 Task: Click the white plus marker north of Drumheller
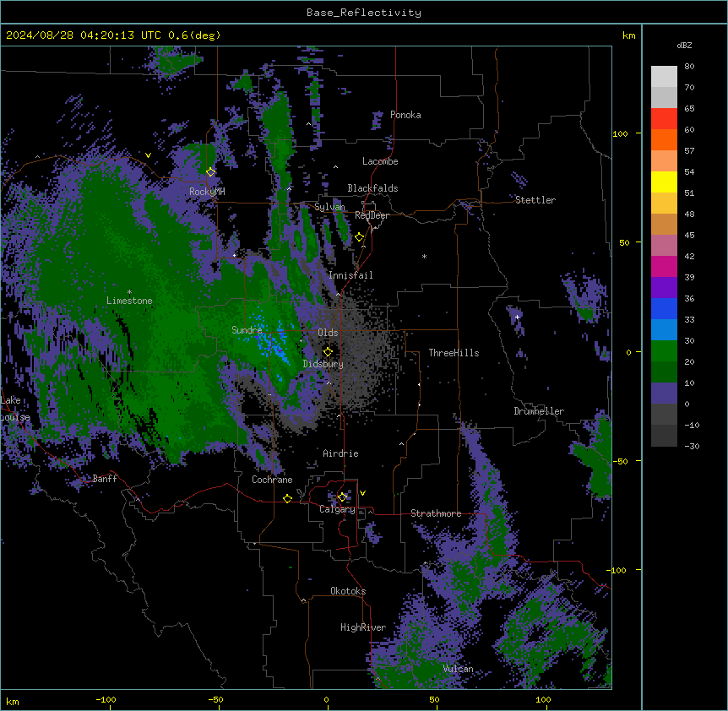(517, 317)
